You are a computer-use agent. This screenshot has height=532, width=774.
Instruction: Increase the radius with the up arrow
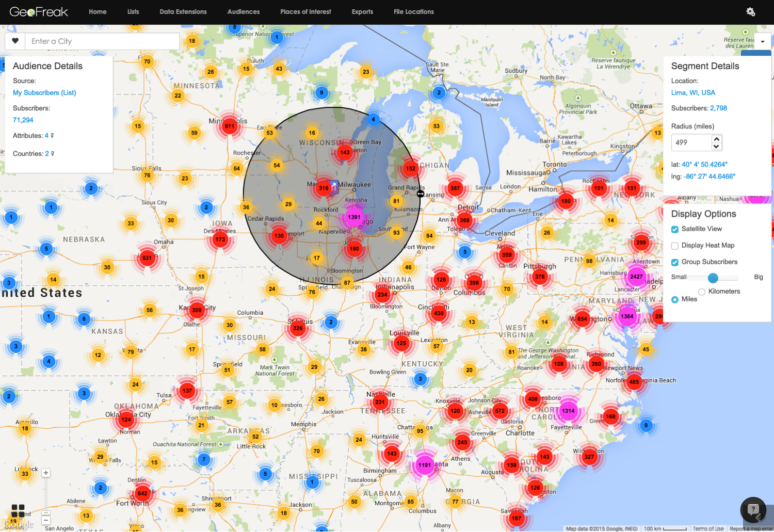tap(716, 139)
